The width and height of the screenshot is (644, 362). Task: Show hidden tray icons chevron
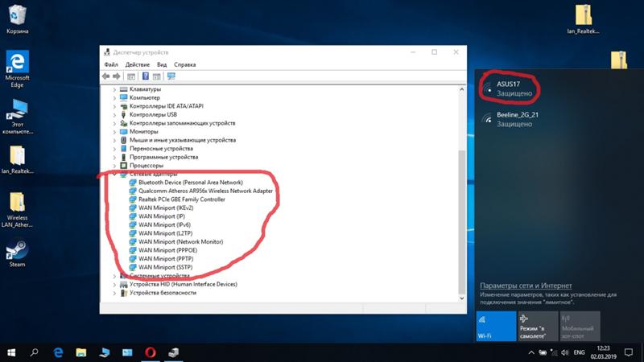click(x=531, y=352)
